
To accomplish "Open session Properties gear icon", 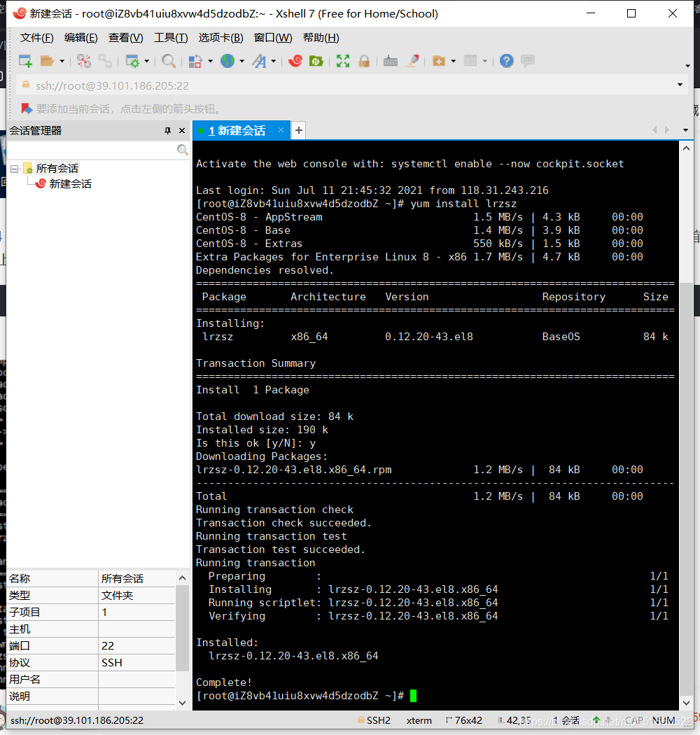I will pyautogui.click(x=132, y=61).
